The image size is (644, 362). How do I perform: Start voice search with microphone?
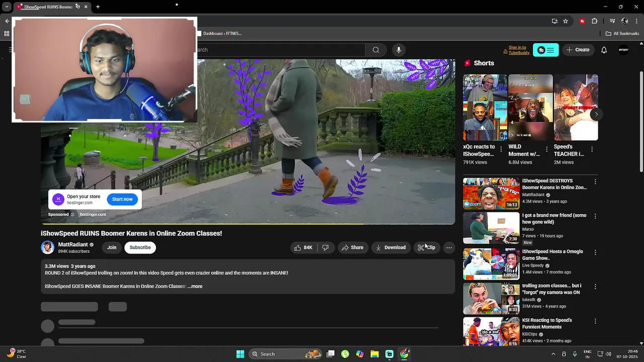coord(398,50)
